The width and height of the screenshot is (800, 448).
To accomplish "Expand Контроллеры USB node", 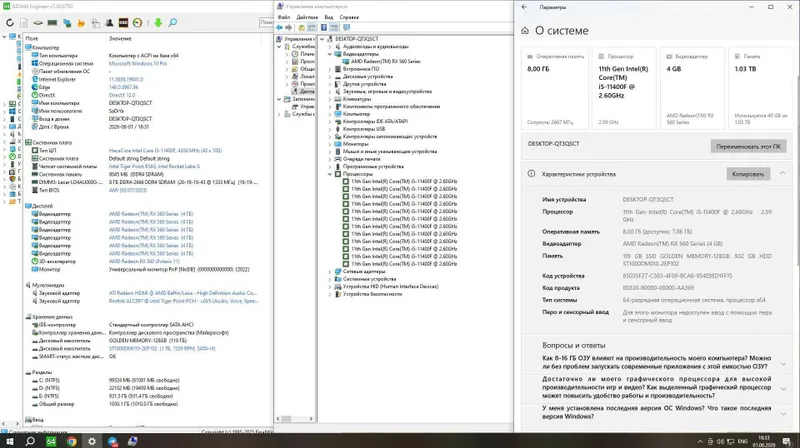I will 330,129.
